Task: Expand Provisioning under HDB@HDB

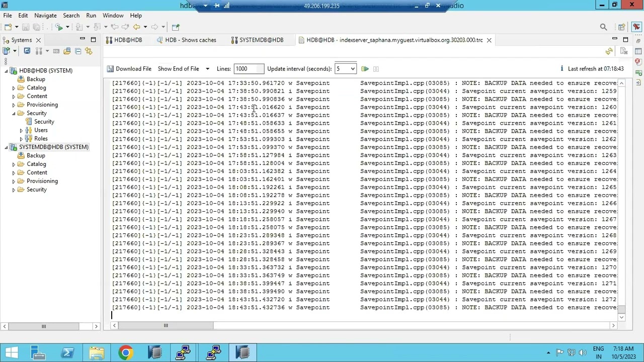Action: [14, 105]
